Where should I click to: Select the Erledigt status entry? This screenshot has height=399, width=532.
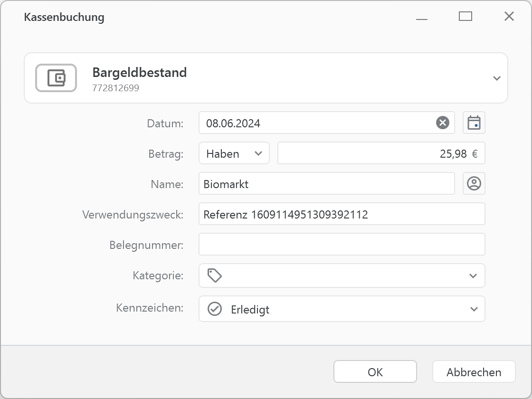point(250,309)
